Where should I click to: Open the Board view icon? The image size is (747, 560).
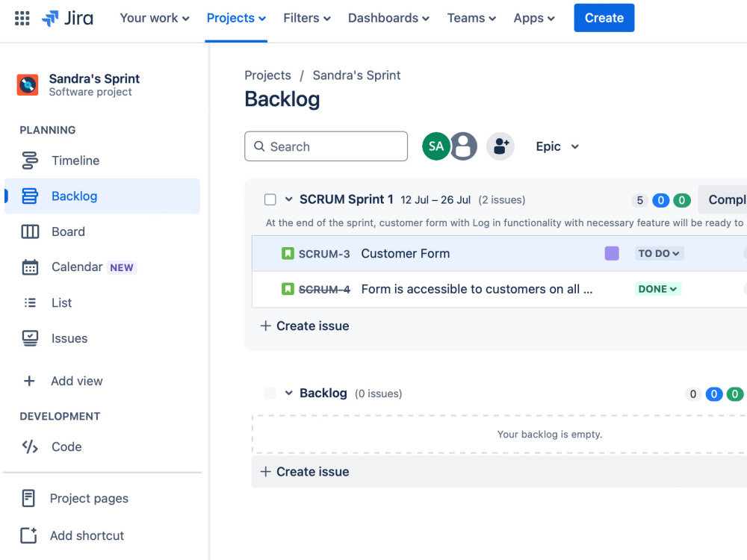tap(30, 232)
